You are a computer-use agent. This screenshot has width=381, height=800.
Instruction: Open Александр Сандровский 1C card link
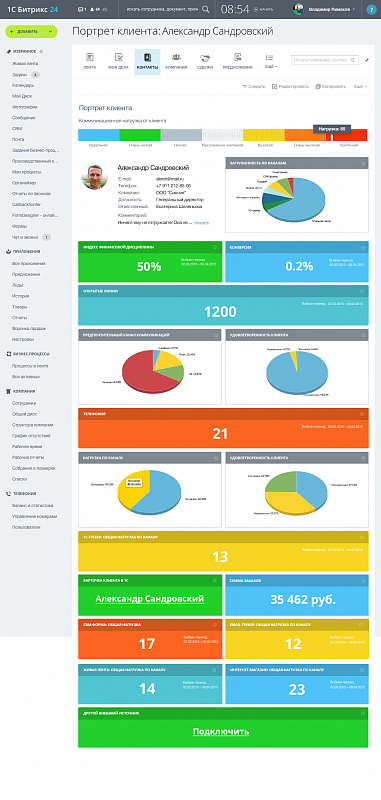tap(150, 599)
